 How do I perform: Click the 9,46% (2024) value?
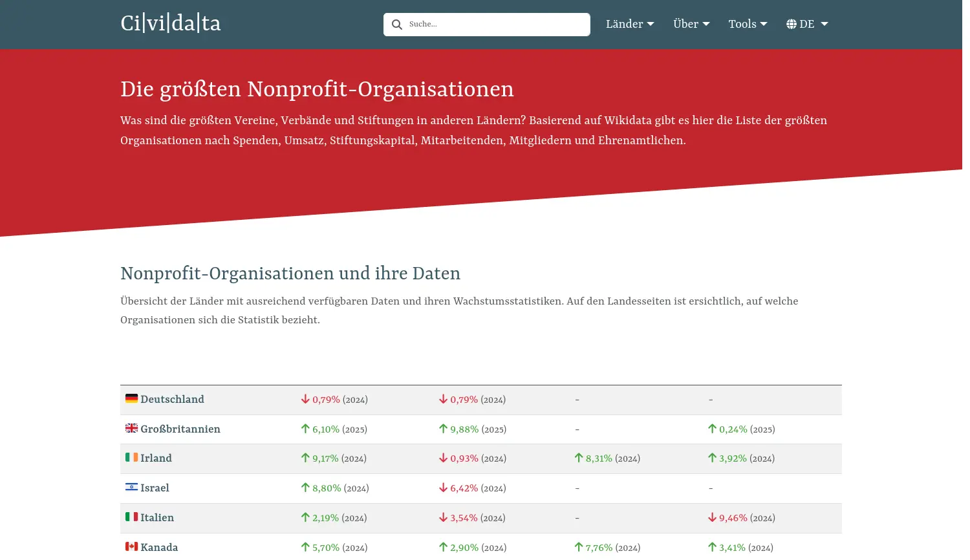tap(747, 518)
